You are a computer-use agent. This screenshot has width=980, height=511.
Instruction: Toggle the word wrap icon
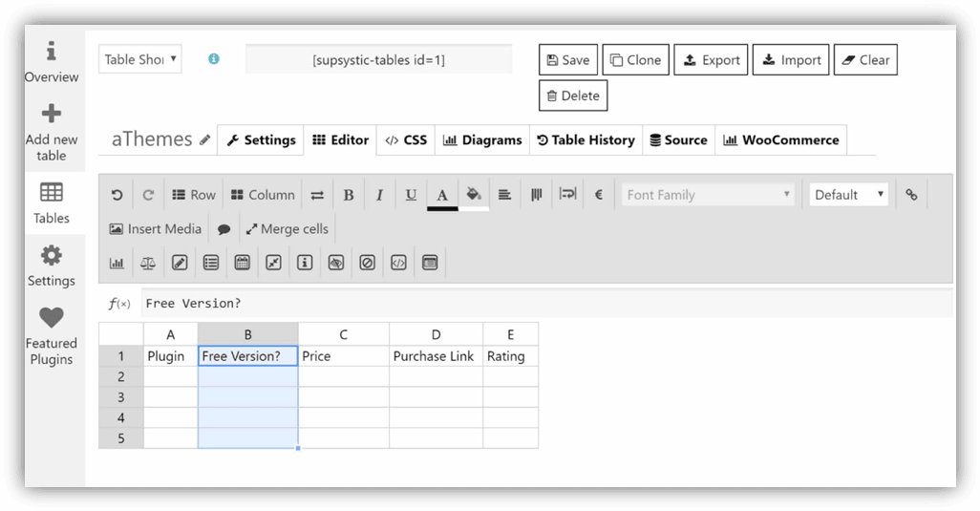tap(567, 195)
